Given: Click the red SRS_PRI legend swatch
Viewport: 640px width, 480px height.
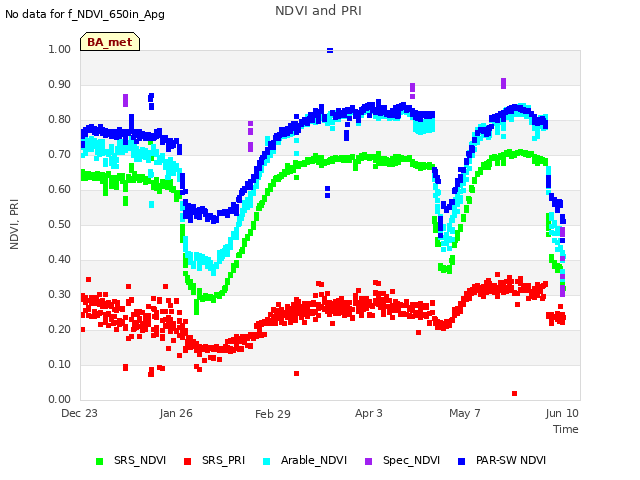Looking at the screenshot, I should coord(187,461).
